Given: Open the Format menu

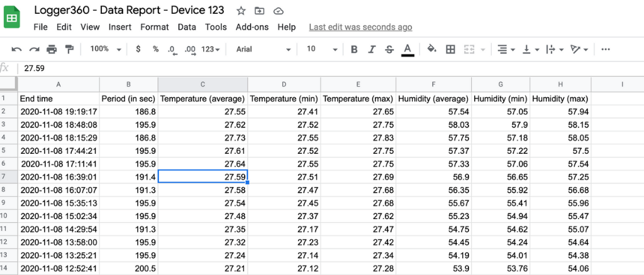Looking at the screenshot, I should tap(155, 27).
